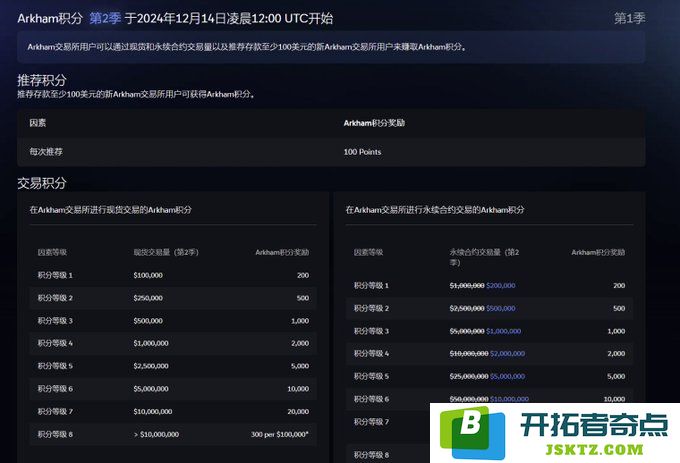Click '积分等级 4' in the perpetual table

click(371, 354)
